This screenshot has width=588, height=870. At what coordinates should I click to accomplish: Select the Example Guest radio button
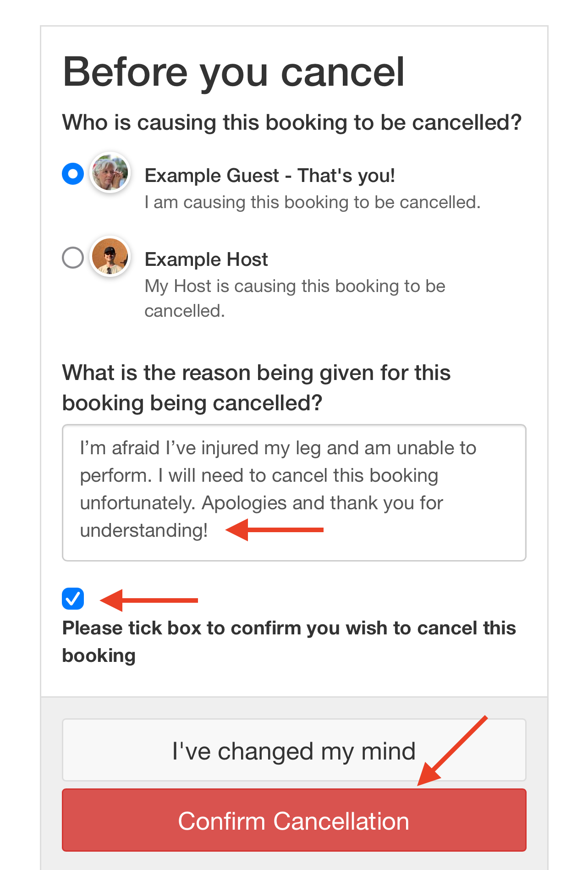pyautogui.click(x=73, y=174)
